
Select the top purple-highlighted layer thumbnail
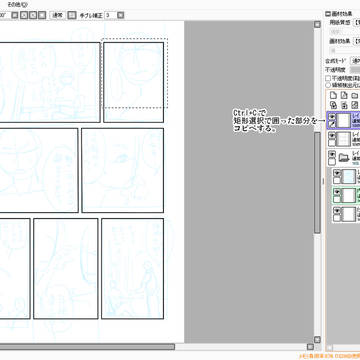[344, 120]
